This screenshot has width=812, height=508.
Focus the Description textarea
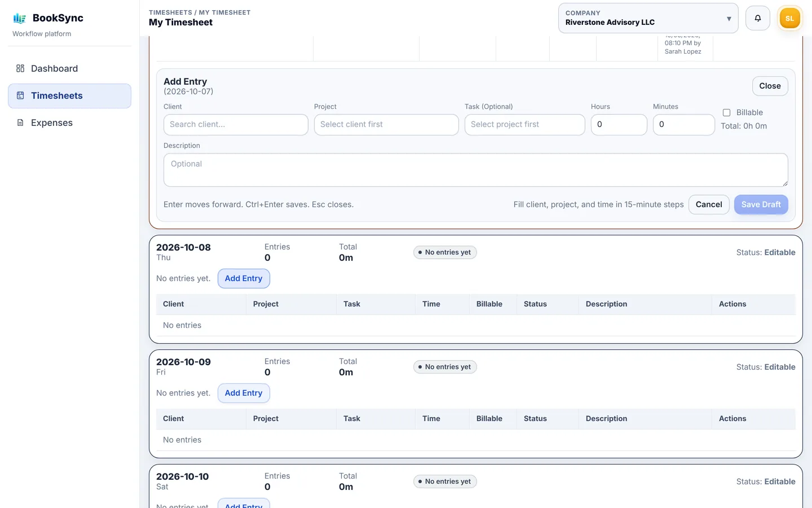coord(475,170)
